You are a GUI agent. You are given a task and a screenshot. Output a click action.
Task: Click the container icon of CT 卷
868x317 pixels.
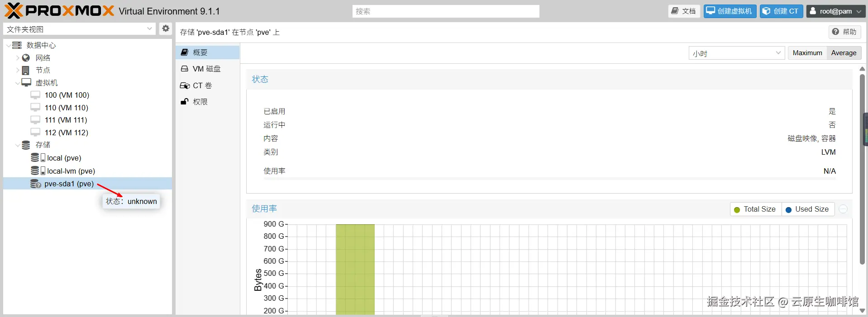pos(185,85)
